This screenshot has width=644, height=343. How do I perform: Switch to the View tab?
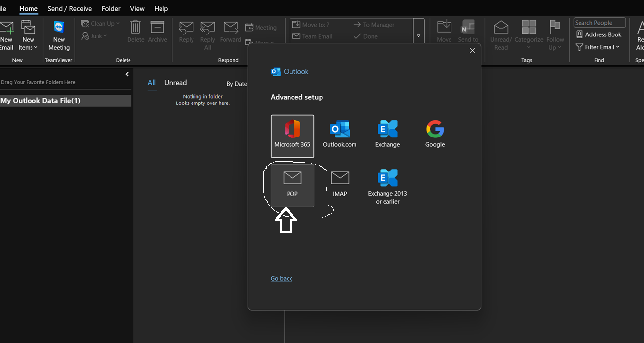click(x=137, y=8)
